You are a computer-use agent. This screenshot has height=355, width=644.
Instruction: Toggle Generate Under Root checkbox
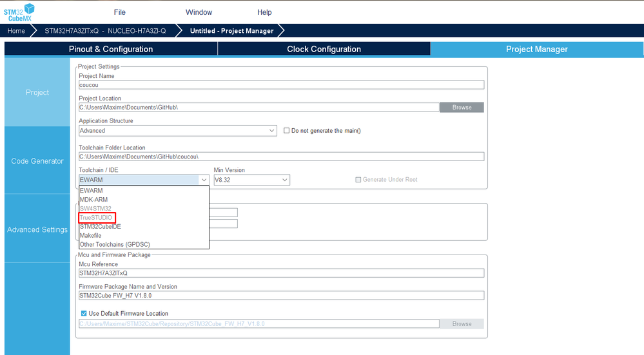point(358,180)
